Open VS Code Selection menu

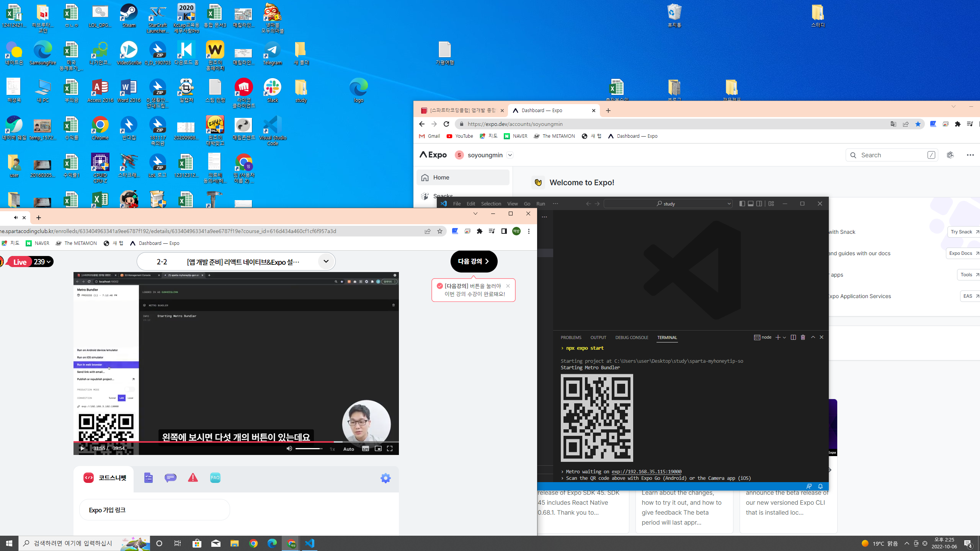pos(491,204)
